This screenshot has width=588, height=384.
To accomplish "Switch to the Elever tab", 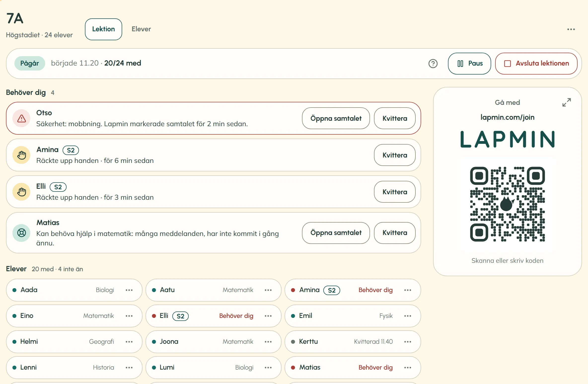I will (141, 29).
